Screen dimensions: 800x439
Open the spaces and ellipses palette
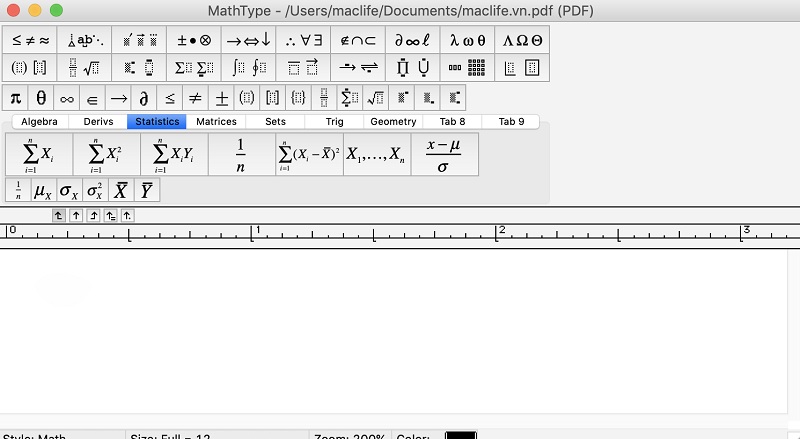pos(84,40)
